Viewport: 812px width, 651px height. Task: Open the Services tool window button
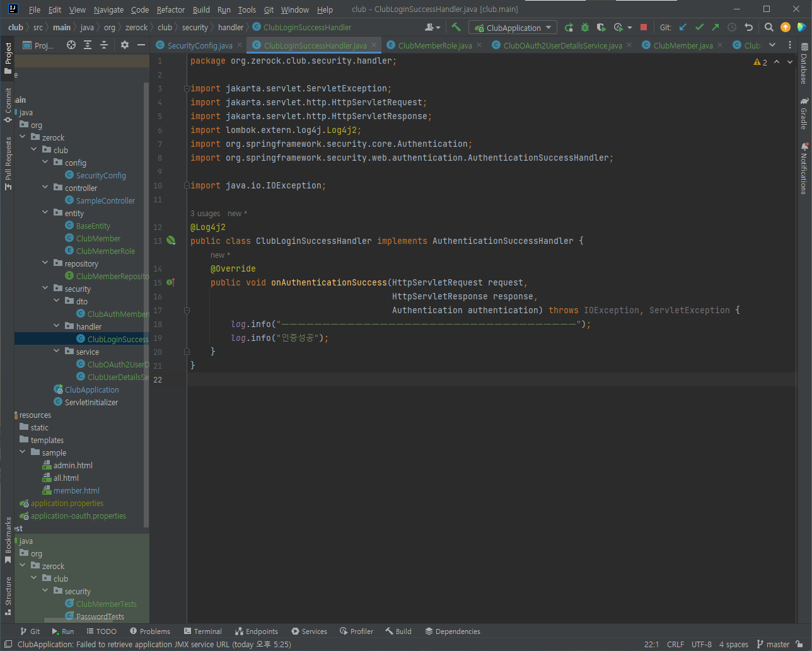[x=309, y=631]
